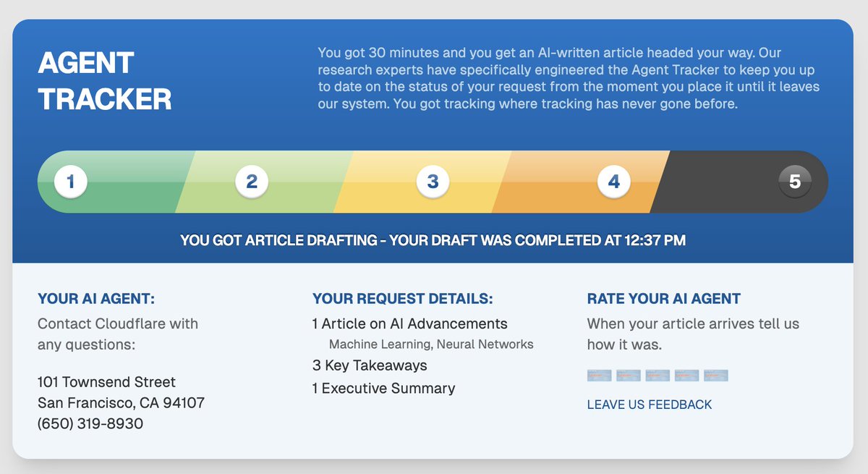Click step 2 circle in the tracker bar
The width and height of the screenshot is (868, 474).
[252, 182]
